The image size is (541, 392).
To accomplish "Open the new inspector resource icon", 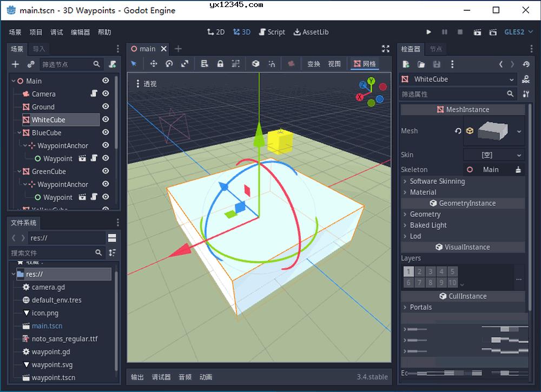I will pos(406,64).
